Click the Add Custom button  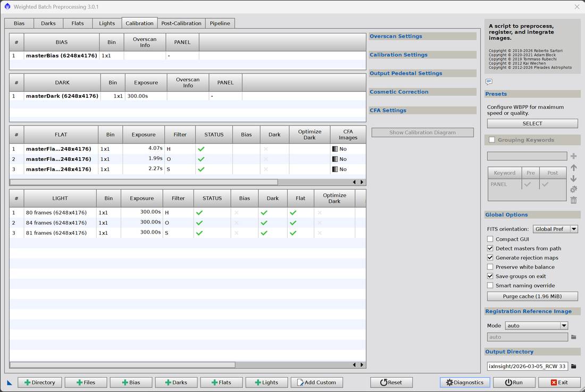(x=316, y=382)
